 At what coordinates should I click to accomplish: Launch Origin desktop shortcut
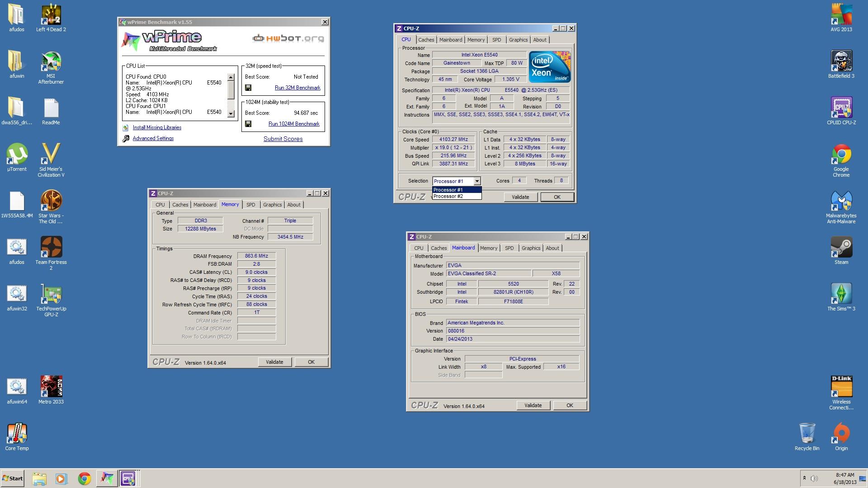841,436
